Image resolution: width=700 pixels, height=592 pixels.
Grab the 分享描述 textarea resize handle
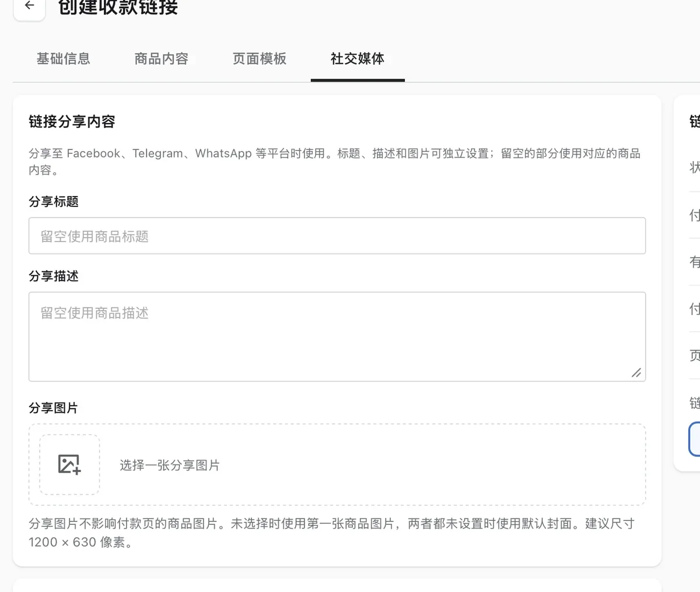pyautogui.click(x=636, y=373)
